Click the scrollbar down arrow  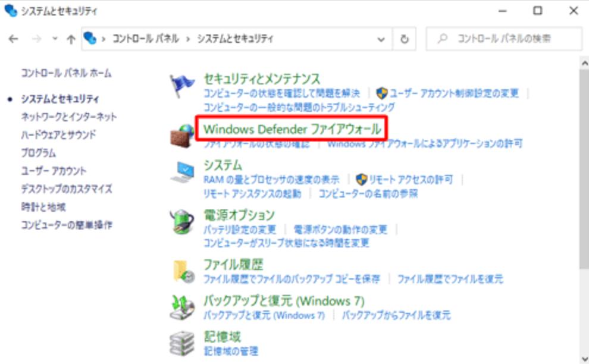(x=584, y=359)
